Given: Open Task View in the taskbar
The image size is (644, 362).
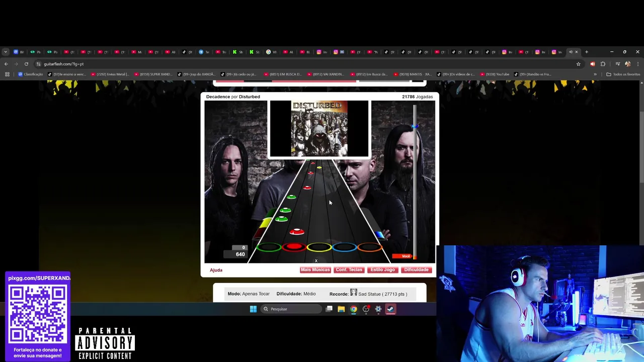Looking at the screenshot, I should pyautogui.click(x=329, y=309).
